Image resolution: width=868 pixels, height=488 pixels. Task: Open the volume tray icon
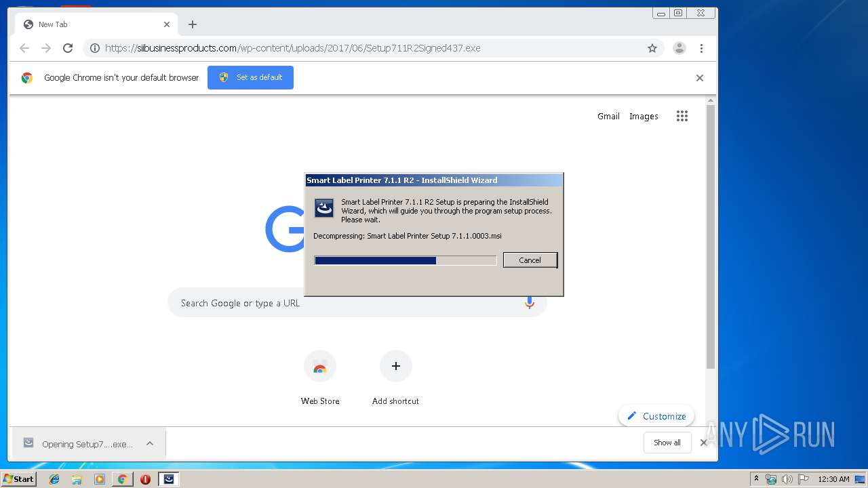click(x=787, y=479)
